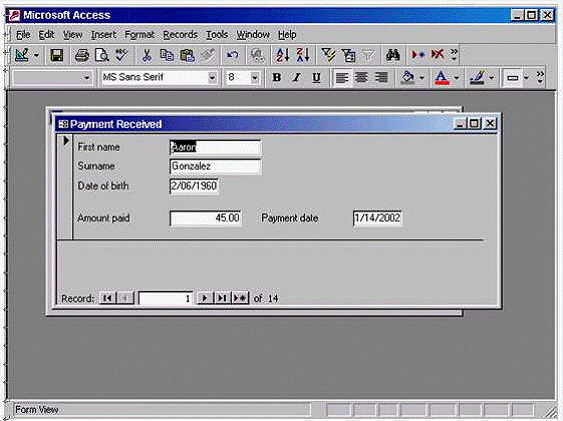The width and height of the screenshot is (563, 421).
Task: Click Sort Ascending A-Z icon
Action: 283,55
